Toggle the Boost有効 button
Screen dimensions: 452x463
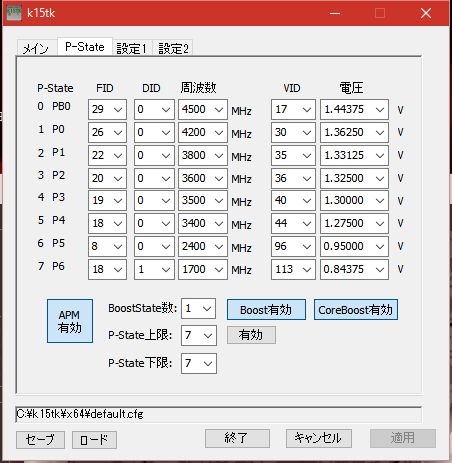(x=266, y=310)
